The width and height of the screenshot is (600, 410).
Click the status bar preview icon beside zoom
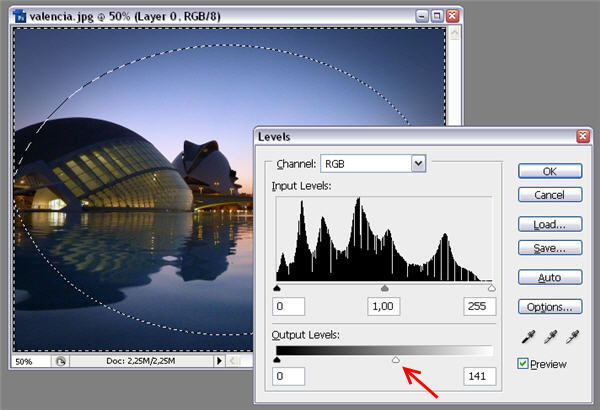(x=59, y=360)
